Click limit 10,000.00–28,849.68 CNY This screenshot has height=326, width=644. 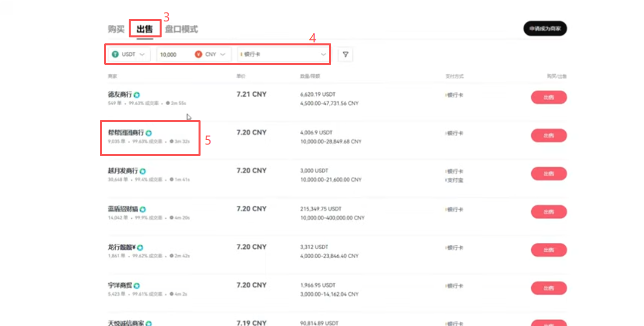pos(331,142)
